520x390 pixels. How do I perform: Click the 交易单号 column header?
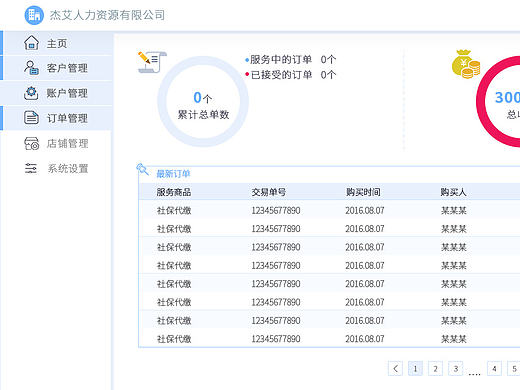point(268,192)
